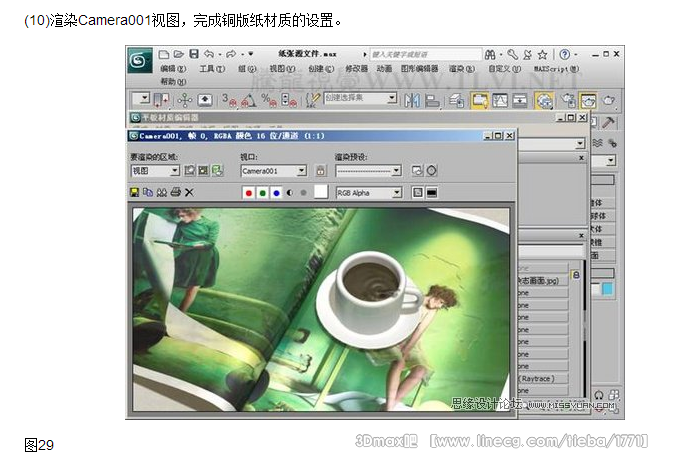The height and width of the screenshot is (458, 677).
Task: Toggle the Spinner Snap button
Action: 288,100
